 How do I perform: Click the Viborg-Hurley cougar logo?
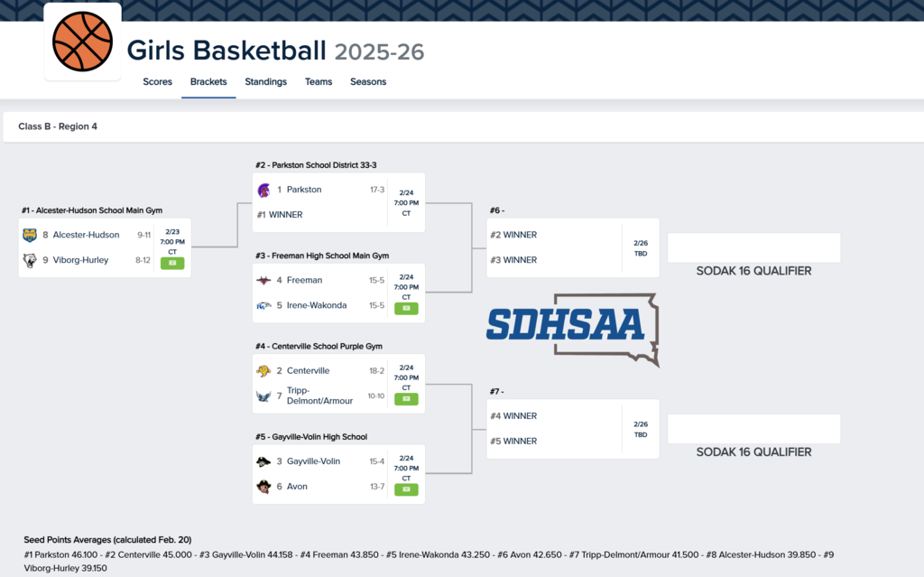click(28, 260)
